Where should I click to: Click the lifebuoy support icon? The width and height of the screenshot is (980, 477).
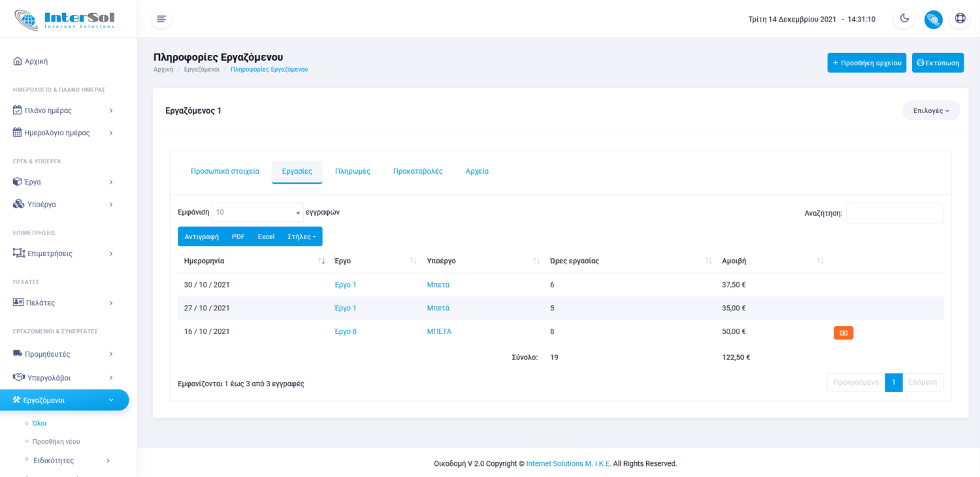pyautogui.click(x=960, y=19)
